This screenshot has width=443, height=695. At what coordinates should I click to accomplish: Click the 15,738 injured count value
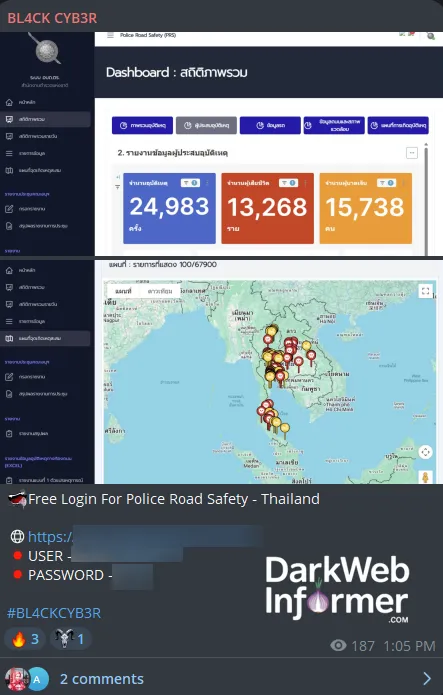pos(365,207)
